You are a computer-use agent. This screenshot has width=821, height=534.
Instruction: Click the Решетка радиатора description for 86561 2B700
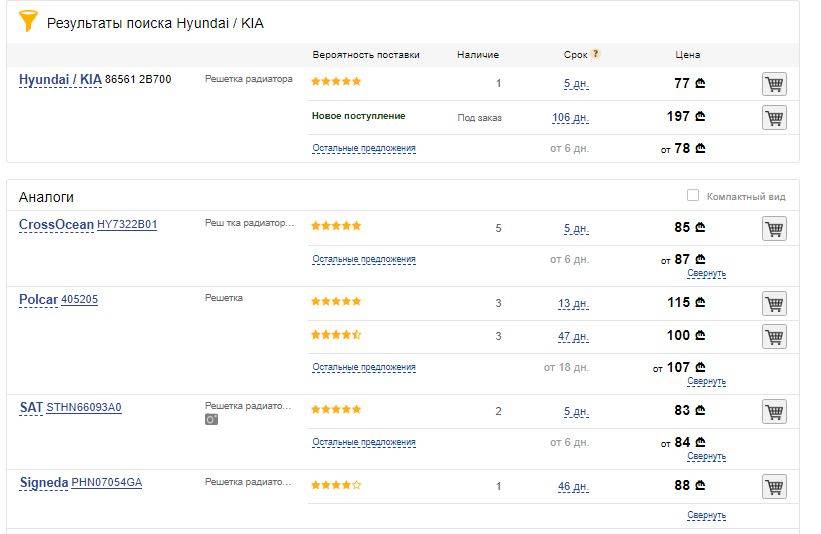[249, 79]
